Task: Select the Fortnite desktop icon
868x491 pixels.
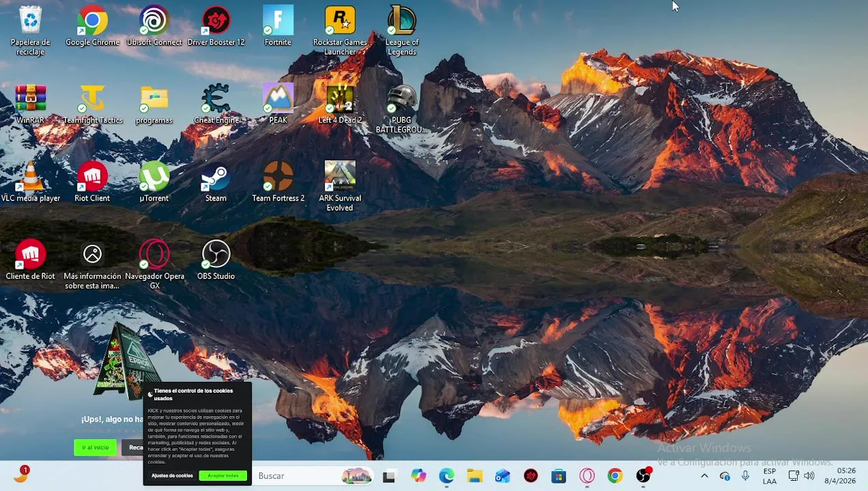Action: (x=278, y=26)
